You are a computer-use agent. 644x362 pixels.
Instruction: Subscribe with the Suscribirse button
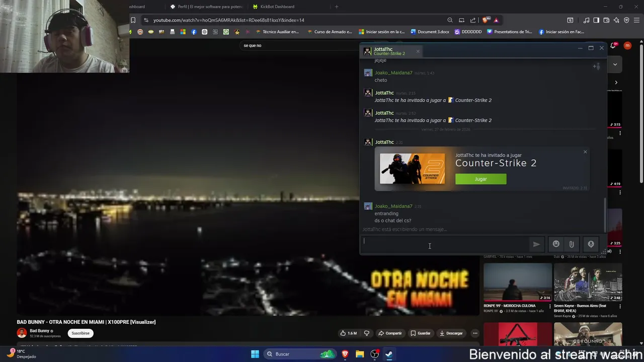80,333
